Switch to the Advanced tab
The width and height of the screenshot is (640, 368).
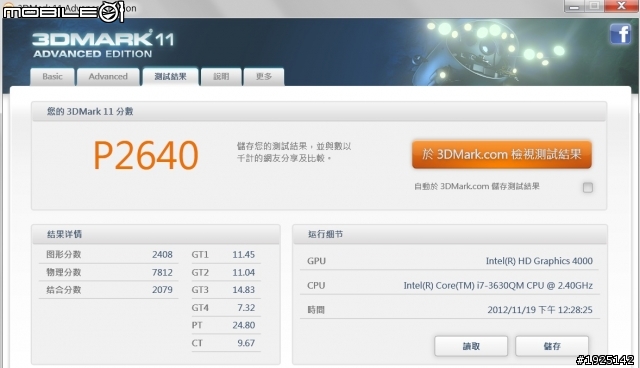(108, 77)
